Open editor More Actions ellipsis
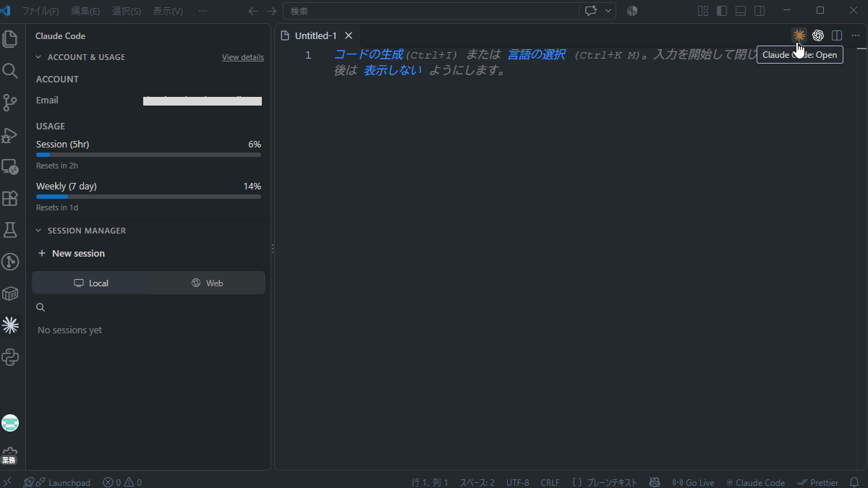This screenshot has height=488, width=868. pyautogui.click(x=856, y=35)
